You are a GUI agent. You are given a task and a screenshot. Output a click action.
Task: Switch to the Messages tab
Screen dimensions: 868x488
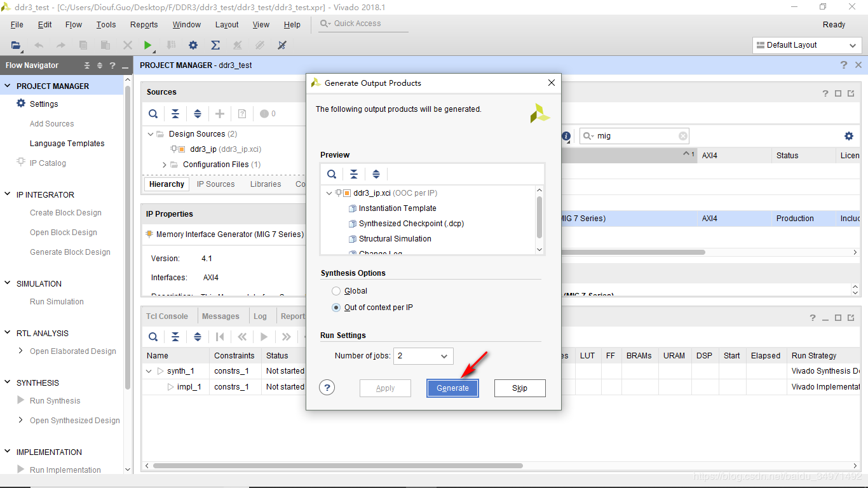[220, 316]
